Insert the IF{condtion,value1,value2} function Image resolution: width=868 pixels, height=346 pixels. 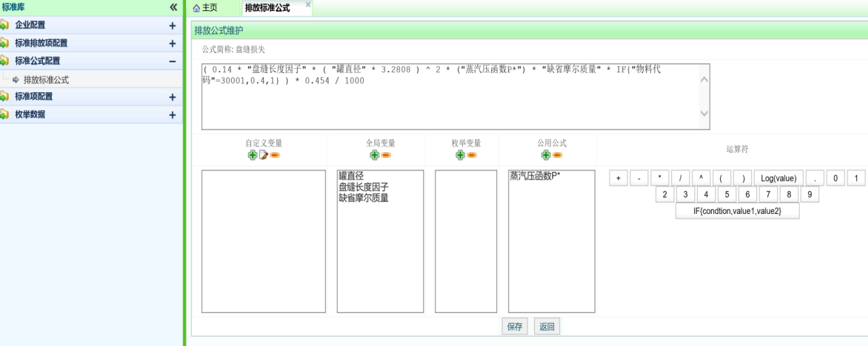pyautogui.click(x=737, y=211)
